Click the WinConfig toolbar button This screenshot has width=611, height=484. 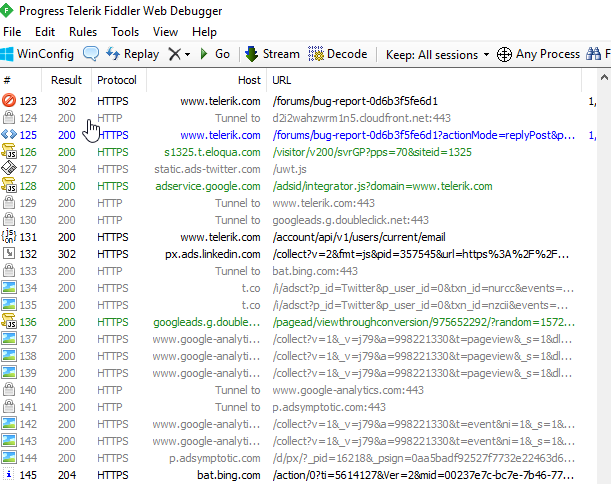pyautogui.click(x=38, y=54)
